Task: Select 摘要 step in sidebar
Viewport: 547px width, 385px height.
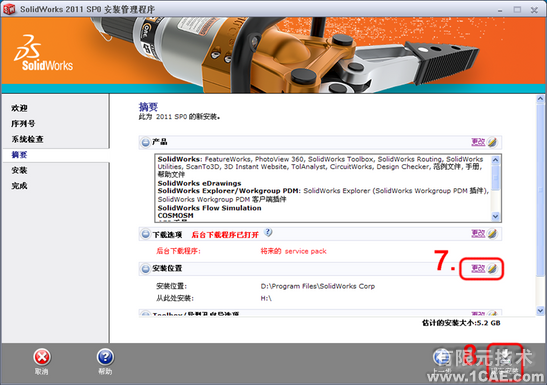Action: click(19, 154)
